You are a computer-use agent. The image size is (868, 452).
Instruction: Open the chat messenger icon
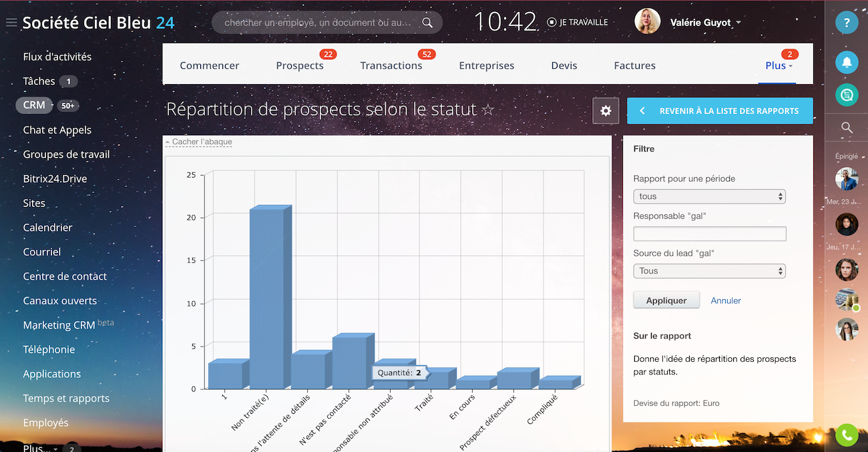coord(847,95)
